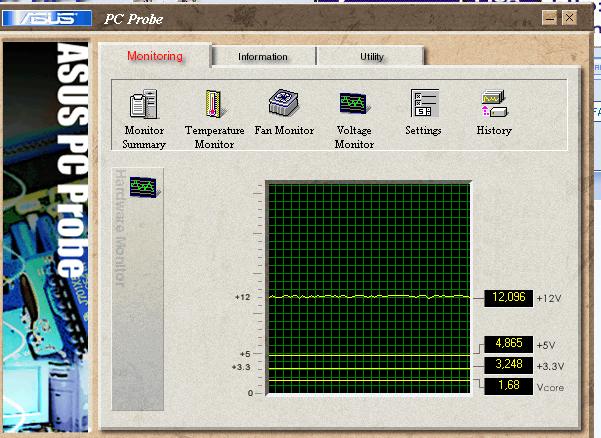Switch to the Monitoring tab

(x=155, y=56)
